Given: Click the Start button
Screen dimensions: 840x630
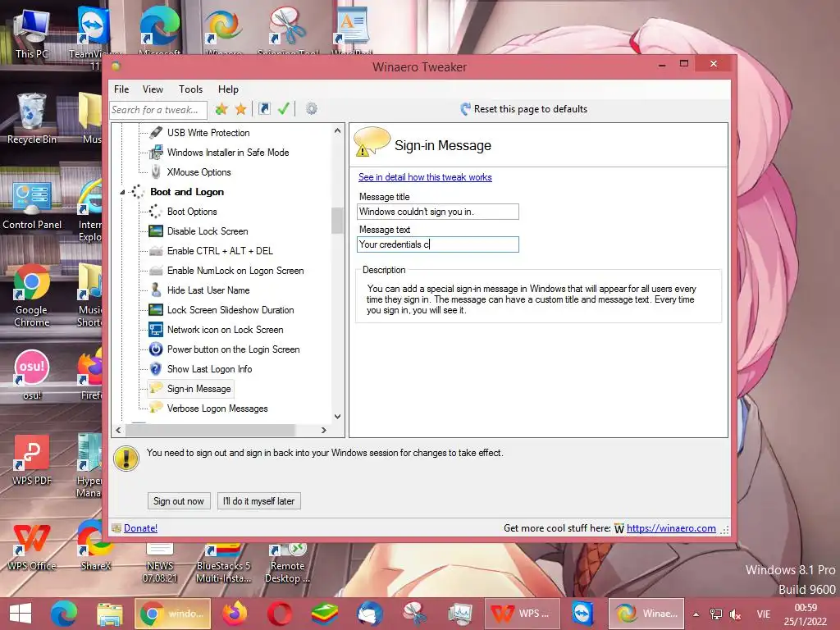Looking at the screenshot, I should click(21, 614).
